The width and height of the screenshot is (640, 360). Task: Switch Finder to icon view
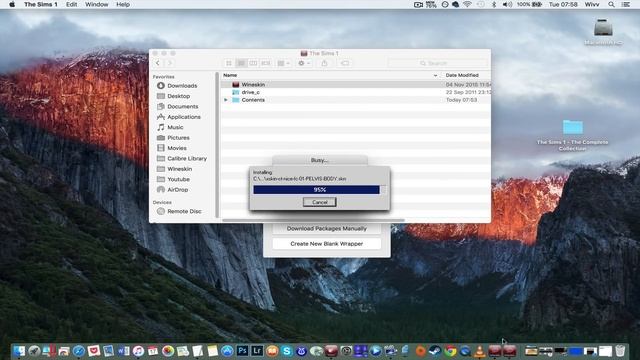(x=229, y=63)
